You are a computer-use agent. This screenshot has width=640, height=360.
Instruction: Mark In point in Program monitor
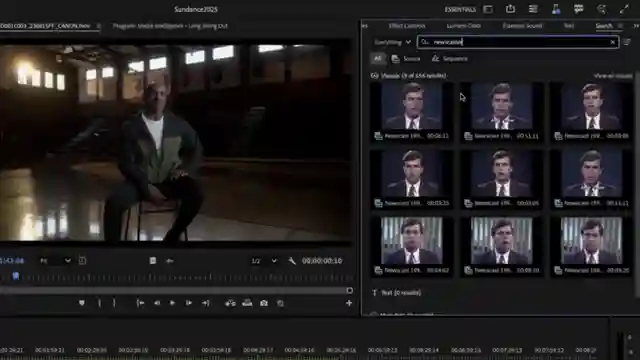(x=99, y=303)
